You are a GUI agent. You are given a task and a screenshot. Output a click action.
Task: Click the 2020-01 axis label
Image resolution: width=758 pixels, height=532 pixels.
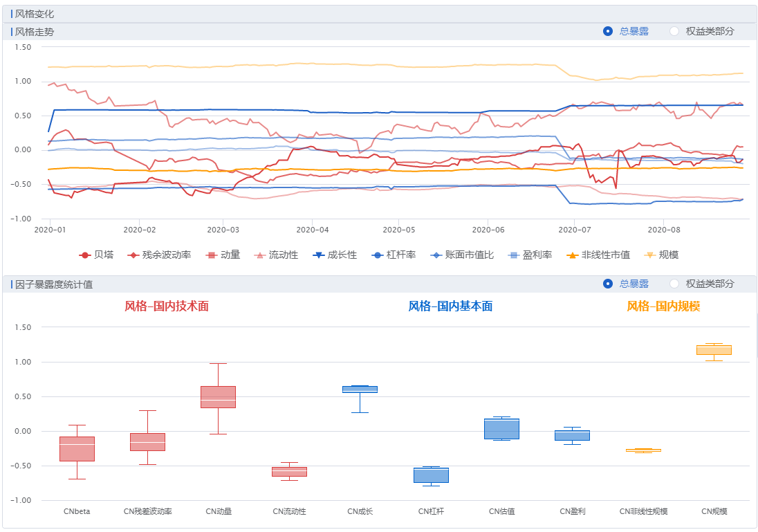pos(50,230)
